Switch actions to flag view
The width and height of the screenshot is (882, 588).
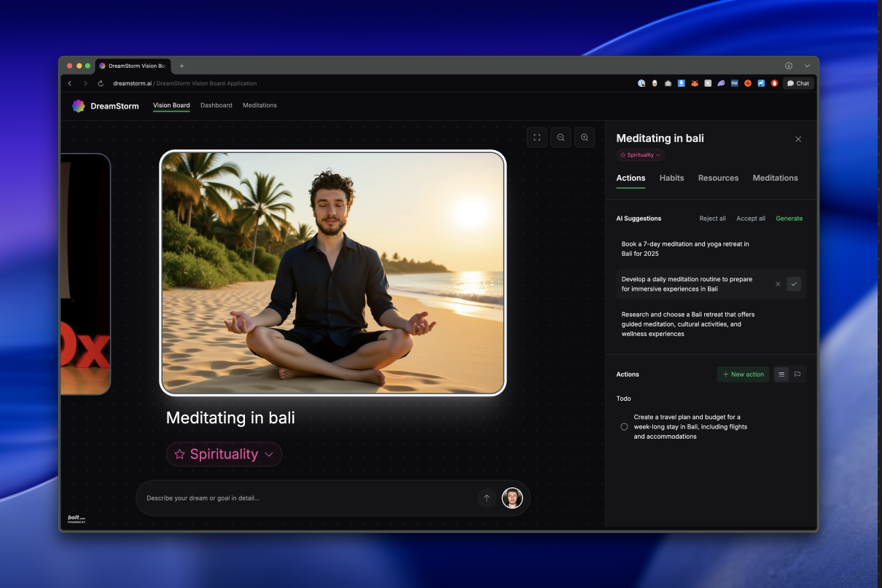pyautogui.click(x=797, y=375)
